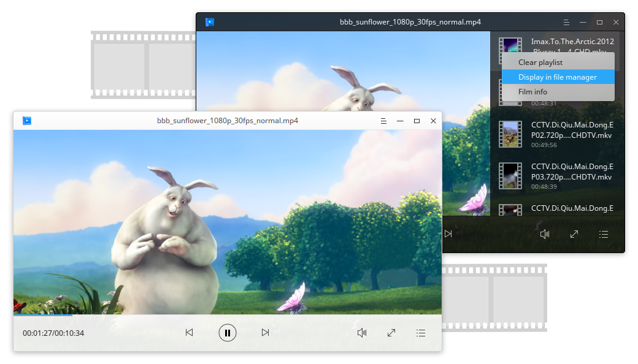Open Film info from context menu
Screen dimensions: 638x364
click(x=558, y=92)
